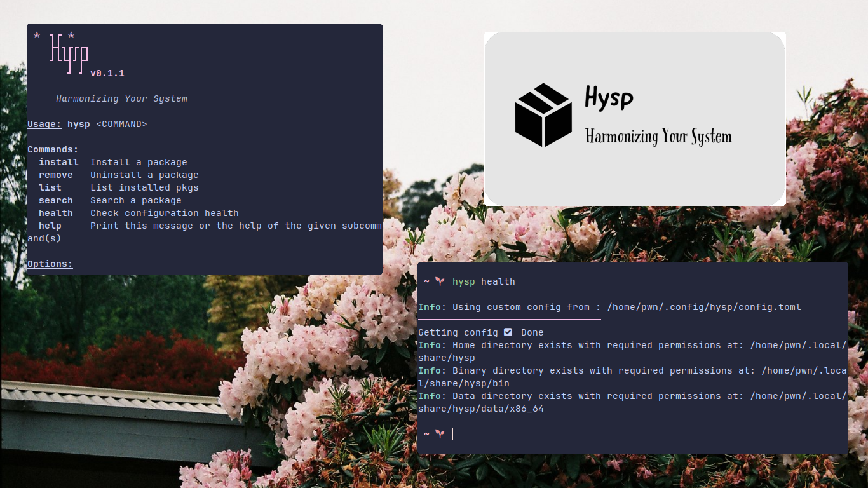Click the underlined 'Options:' heading
Viewport: 868px width, 488px height.
pos(50,264)
